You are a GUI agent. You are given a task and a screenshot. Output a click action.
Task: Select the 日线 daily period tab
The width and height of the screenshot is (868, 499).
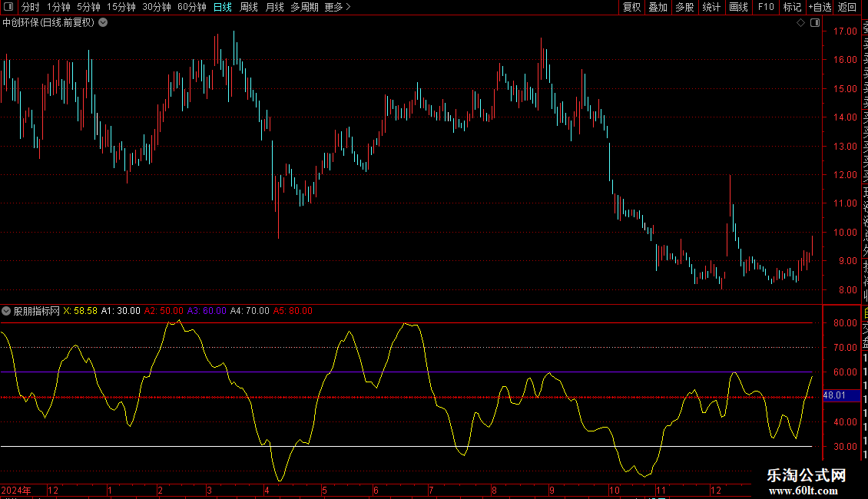[x=223, y=7]
